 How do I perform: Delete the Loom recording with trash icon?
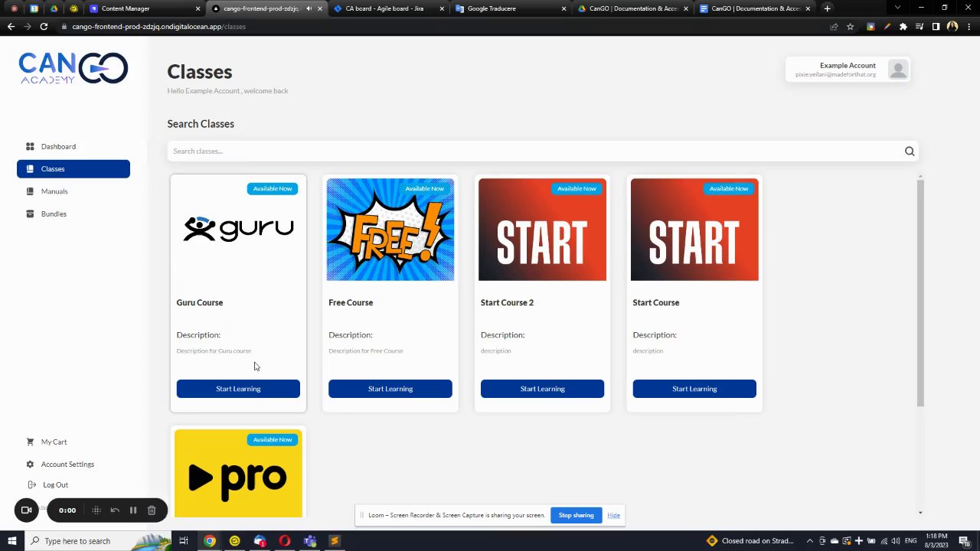point(152,510)
